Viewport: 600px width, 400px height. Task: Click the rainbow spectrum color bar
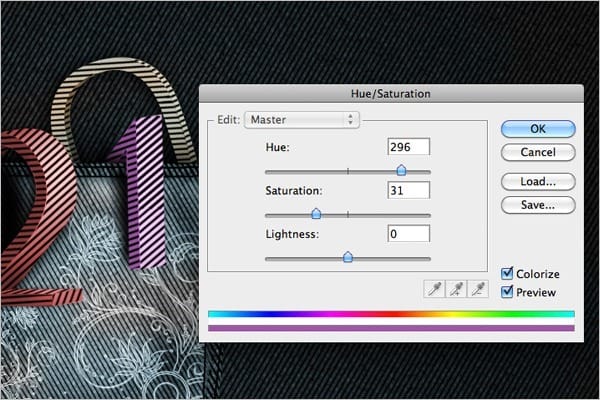(x=390, y=314)
